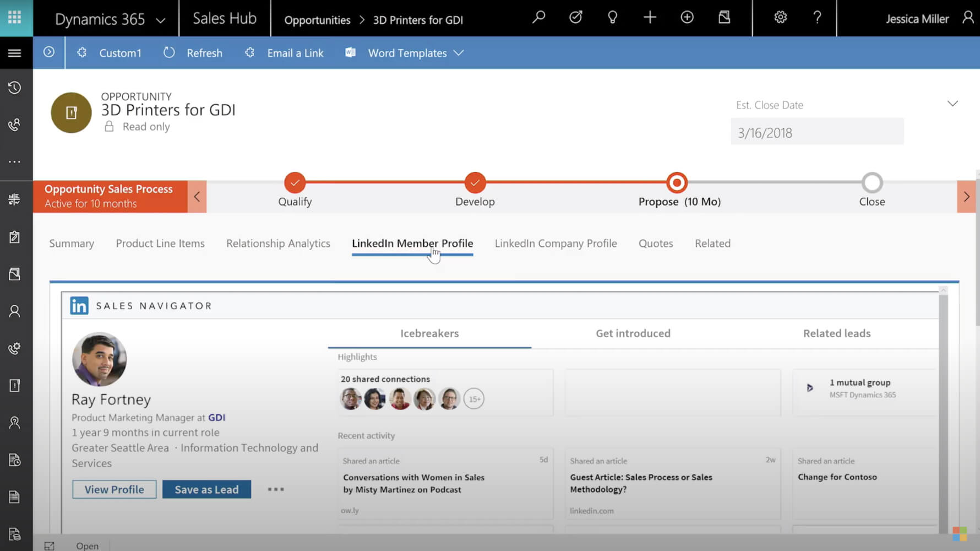Image resolution: width=980 pixels, height=551 pixels.
Task: Refresh the opportunity record
Action: 193,53
